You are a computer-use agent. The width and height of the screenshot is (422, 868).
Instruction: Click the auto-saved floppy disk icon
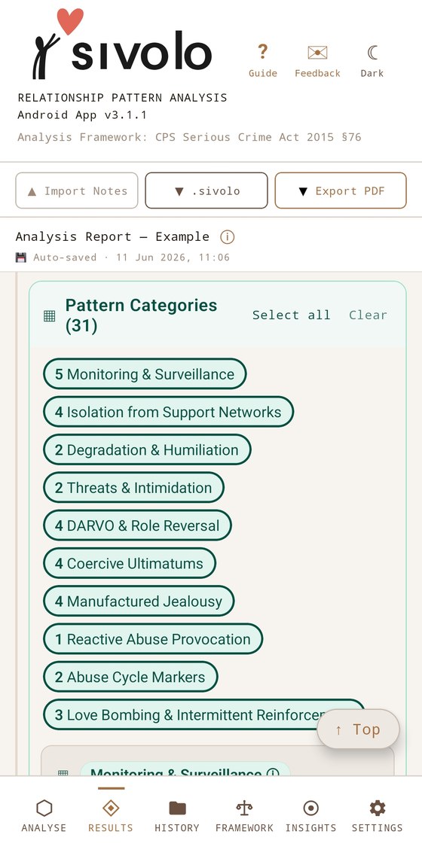click(21, 257)
